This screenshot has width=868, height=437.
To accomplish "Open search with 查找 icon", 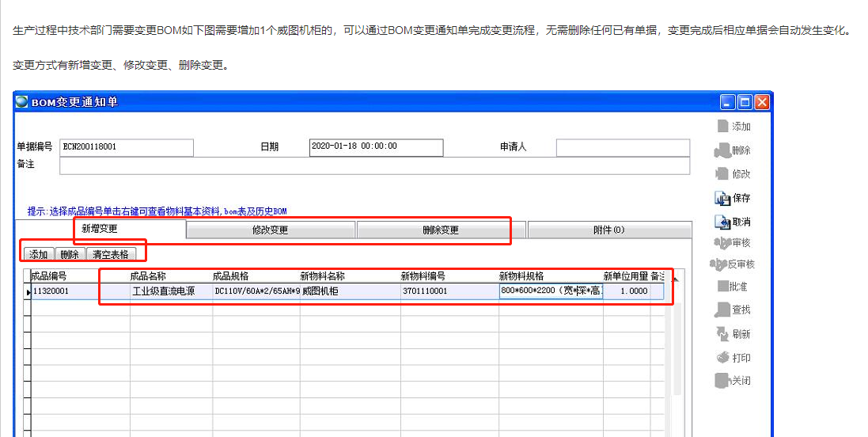I will tap(722, 310).
